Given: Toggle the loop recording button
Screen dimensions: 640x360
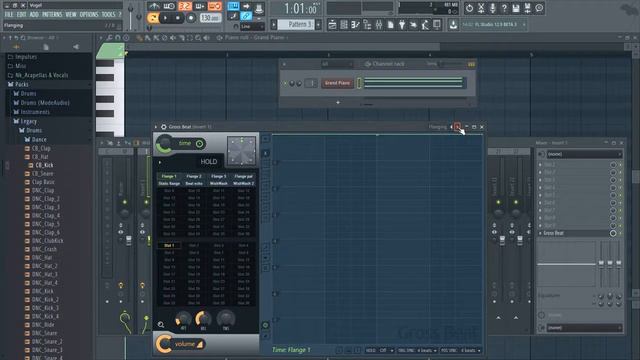Looking at the screenshot, I should pyautogui.click(x=215, y=6).
